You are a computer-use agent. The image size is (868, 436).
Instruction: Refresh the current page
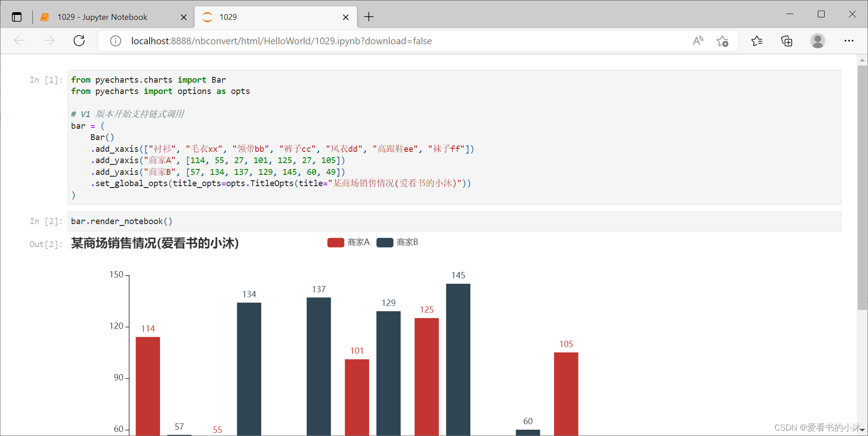click(79, 41)
